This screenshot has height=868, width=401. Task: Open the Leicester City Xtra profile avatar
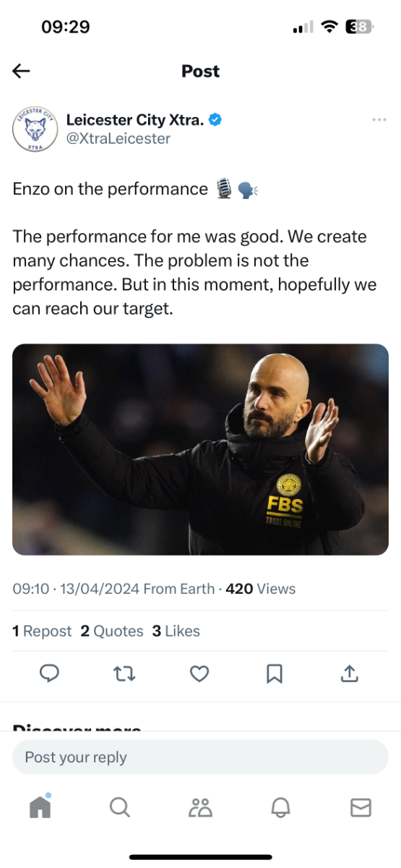tap(35, 129)
